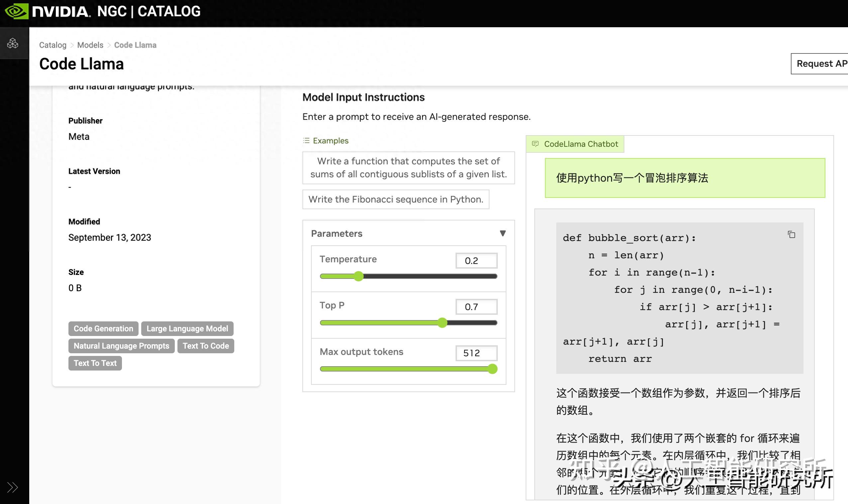Click the Natural Language Prompts tag
The image size is (848, 504).
(121, 346)
